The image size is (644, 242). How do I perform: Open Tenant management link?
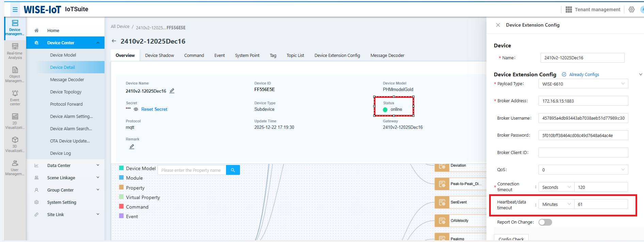coord(597,10)
